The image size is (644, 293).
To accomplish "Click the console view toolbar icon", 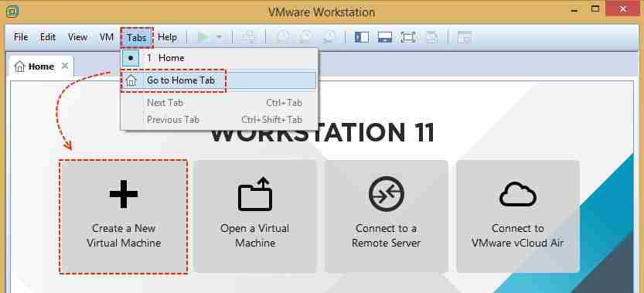I will pos(465,37).
